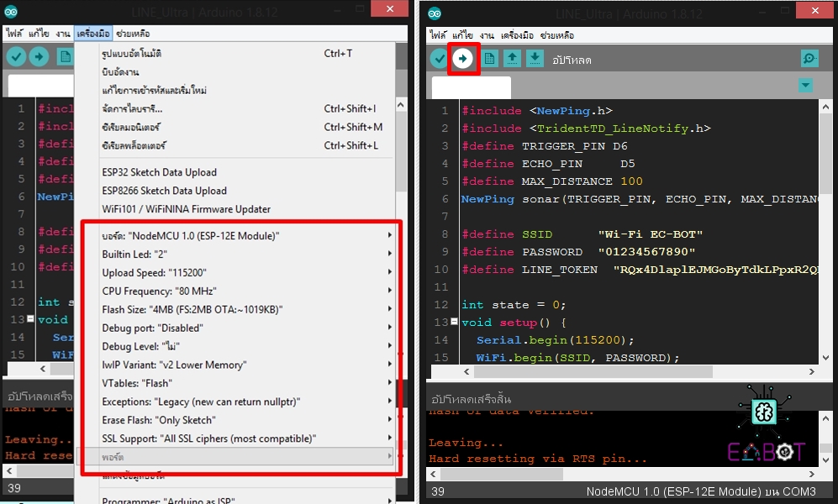The image size is (838, 504).
Task: Click the right editor's horizontal scrollbar thumb
Action: [593, 371]
